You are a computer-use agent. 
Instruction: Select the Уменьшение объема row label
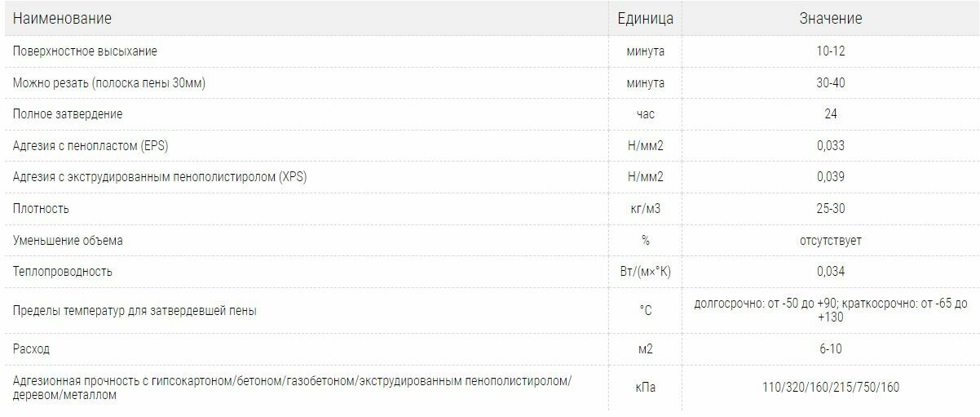click(68, 240)
